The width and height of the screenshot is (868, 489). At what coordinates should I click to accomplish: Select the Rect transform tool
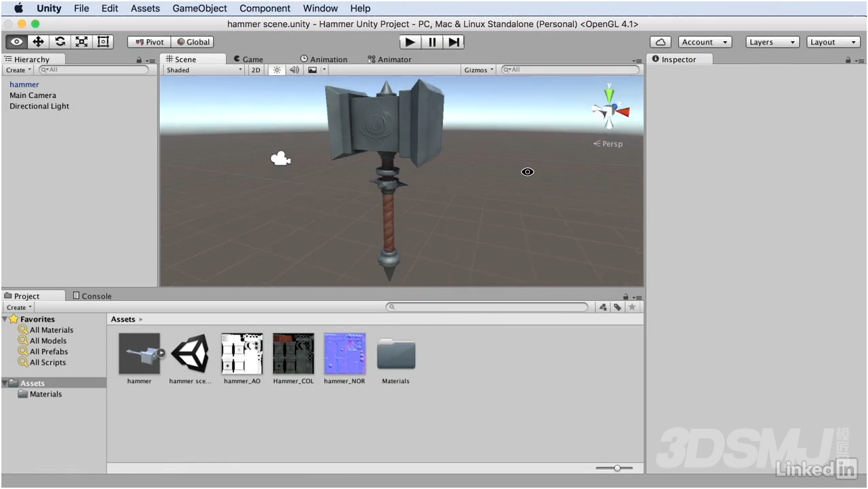pos(103,42)
